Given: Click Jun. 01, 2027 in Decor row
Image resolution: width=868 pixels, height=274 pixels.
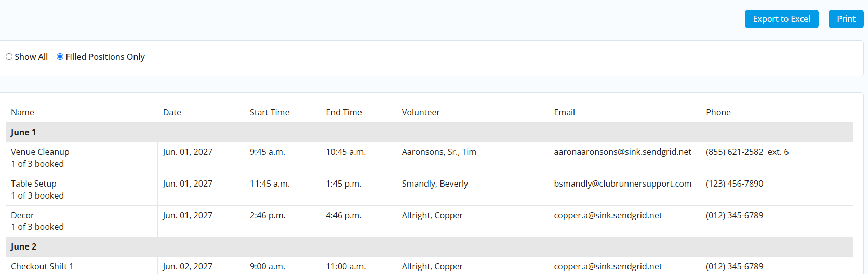Looking at the screenshot, I should (x=188, y=215).
